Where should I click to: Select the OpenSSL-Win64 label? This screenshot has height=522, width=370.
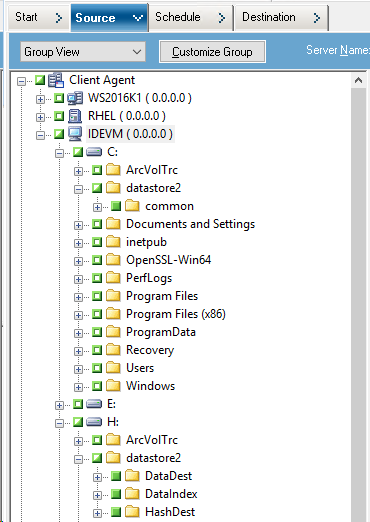tap(169, 260)
